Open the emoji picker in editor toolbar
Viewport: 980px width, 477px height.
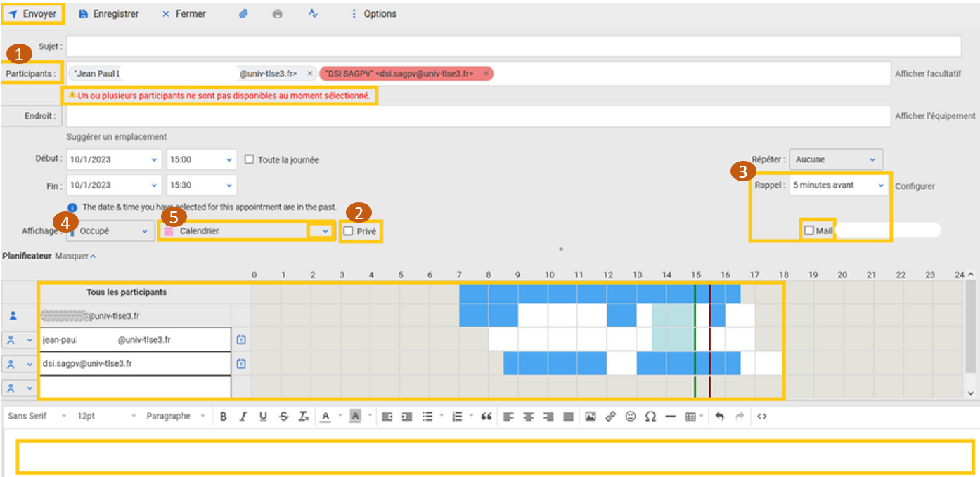[x=631, y=417]
